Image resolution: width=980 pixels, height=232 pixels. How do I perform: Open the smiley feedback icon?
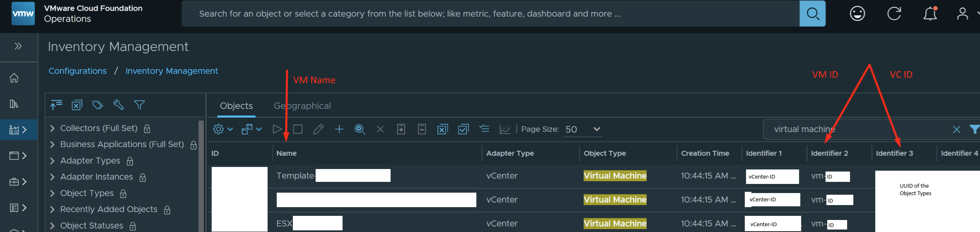pos(857,14)
